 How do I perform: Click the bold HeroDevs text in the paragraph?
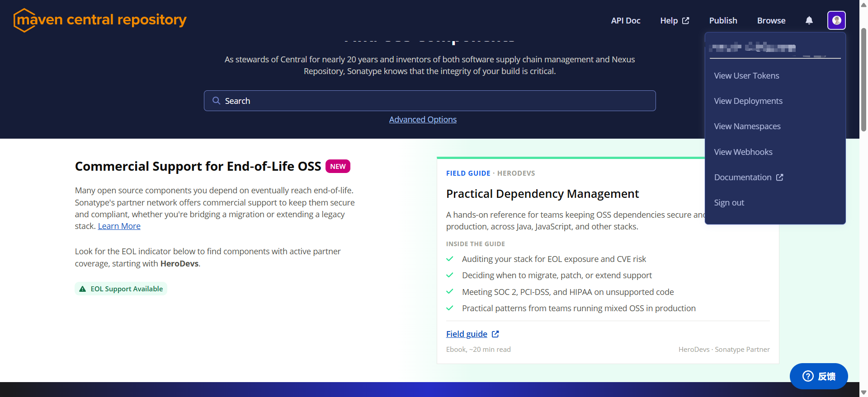(179, 264)
